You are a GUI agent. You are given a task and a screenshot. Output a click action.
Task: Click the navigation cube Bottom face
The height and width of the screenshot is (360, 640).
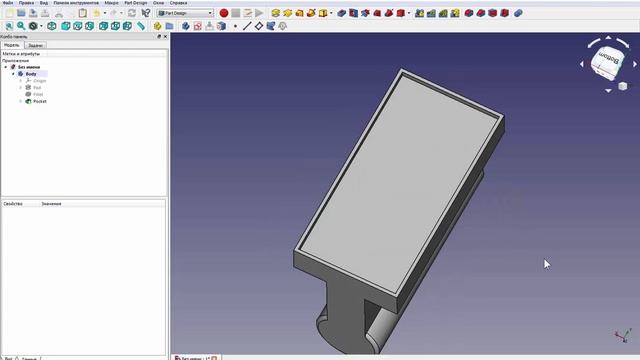tap(608, 60)
